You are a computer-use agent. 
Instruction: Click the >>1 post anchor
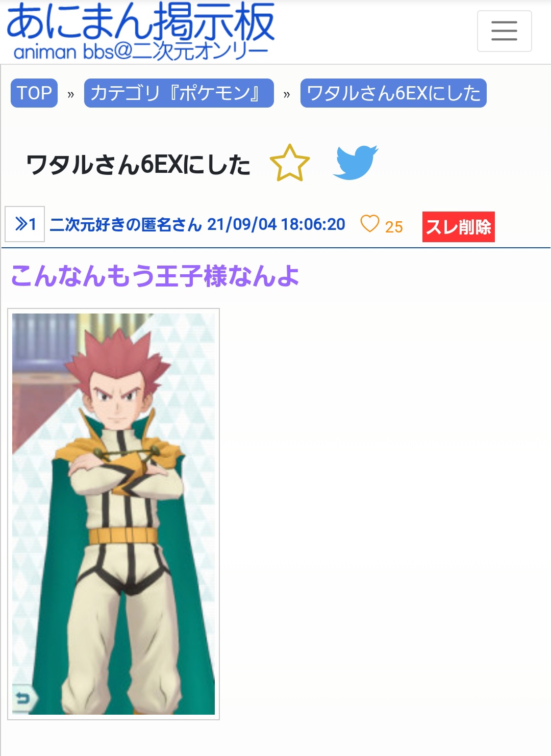click(x=25, y=224)
